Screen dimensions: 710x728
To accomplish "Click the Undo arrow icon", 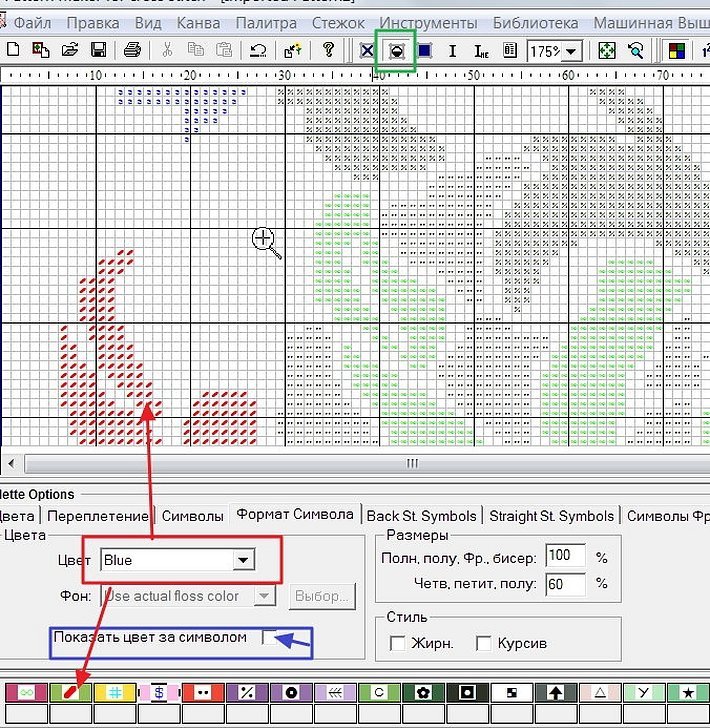I will pos(258,50).
